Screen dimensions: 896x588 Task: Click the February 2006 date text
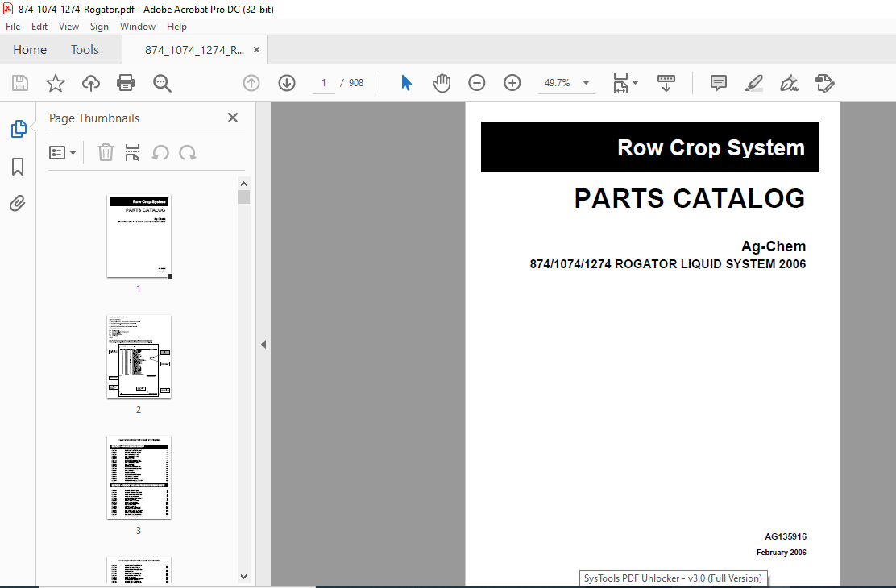tap(781, 552)
